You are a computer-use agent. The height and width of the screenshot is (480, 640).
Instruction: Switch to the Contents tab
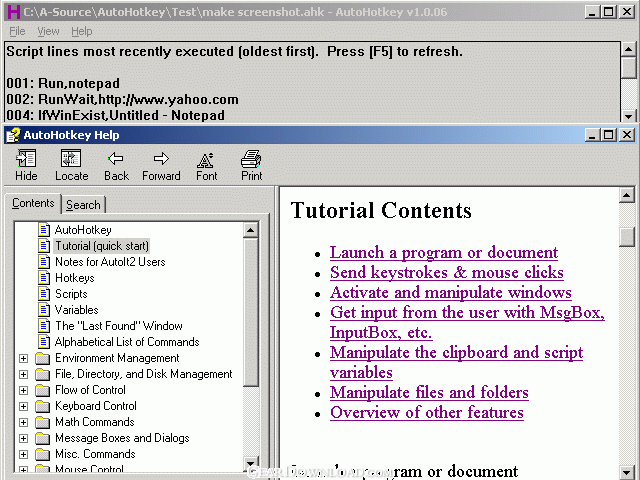click(33, 203)
